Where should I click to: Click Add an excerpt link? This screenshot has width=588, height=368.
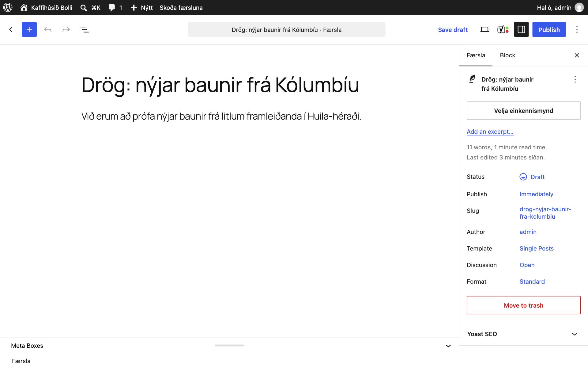pyautogui.click(x=490, y=132)
